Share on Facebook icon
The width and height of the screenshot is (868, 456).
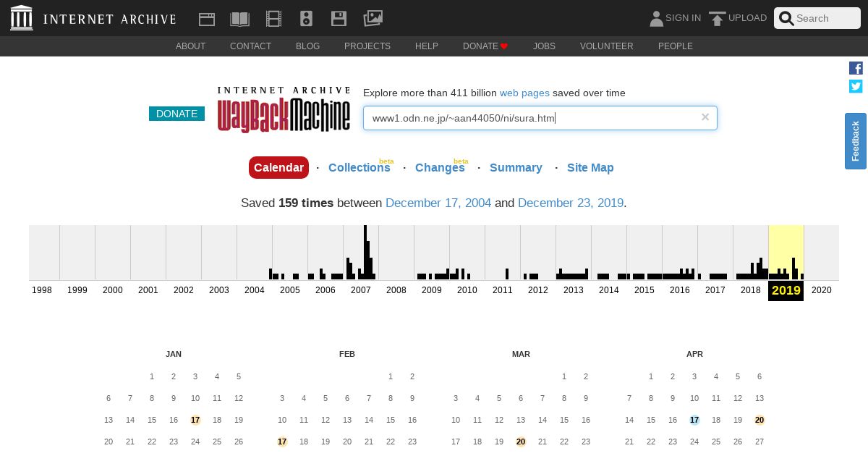[856, 68]
